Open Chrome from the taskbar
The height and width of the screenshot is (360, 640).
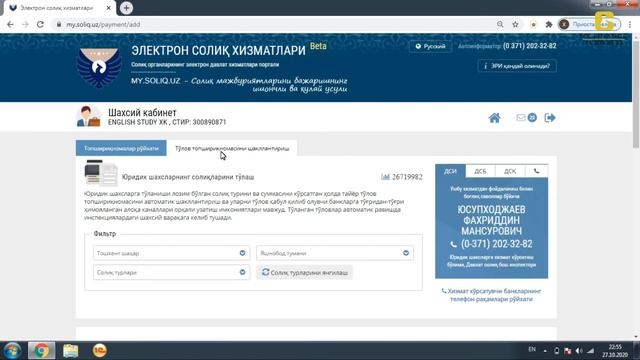click(41, 351)
